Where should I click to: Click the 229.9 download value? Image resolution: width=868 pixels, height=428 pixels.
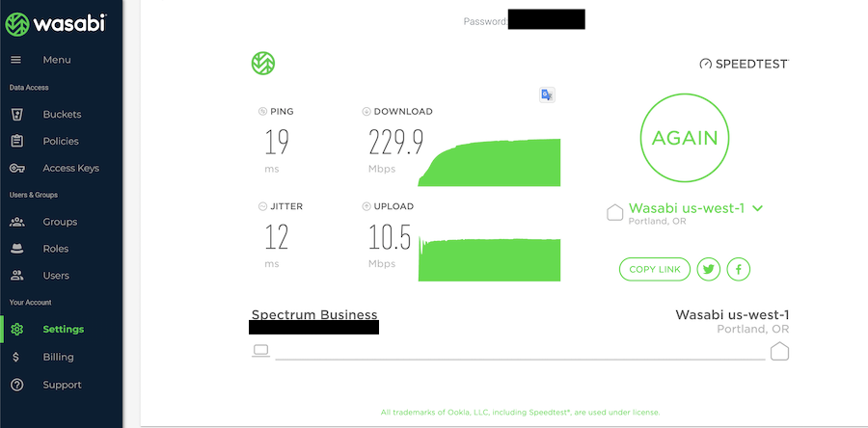pyautogui.click(x=396, y=142)
